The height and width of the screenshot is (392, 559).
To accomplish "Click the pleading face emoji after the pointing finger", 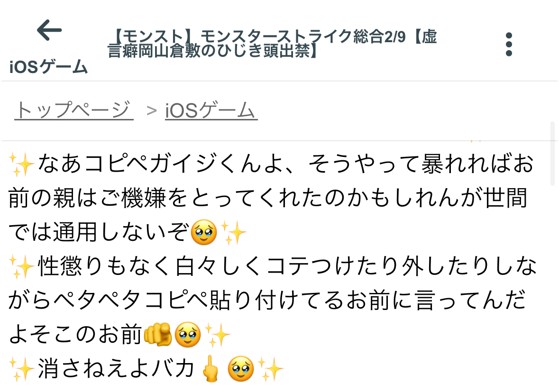I will (188, 334).
